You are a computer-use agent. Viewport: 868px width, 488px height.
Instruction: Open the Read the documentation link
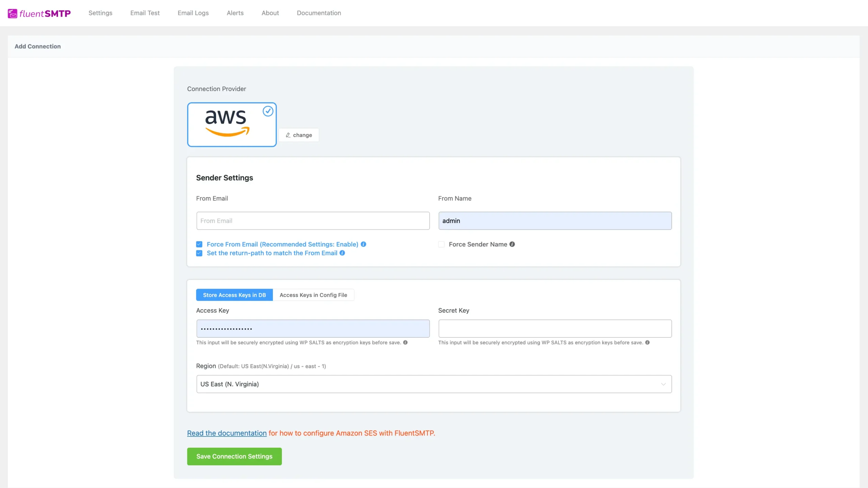[x=227, y=433]
